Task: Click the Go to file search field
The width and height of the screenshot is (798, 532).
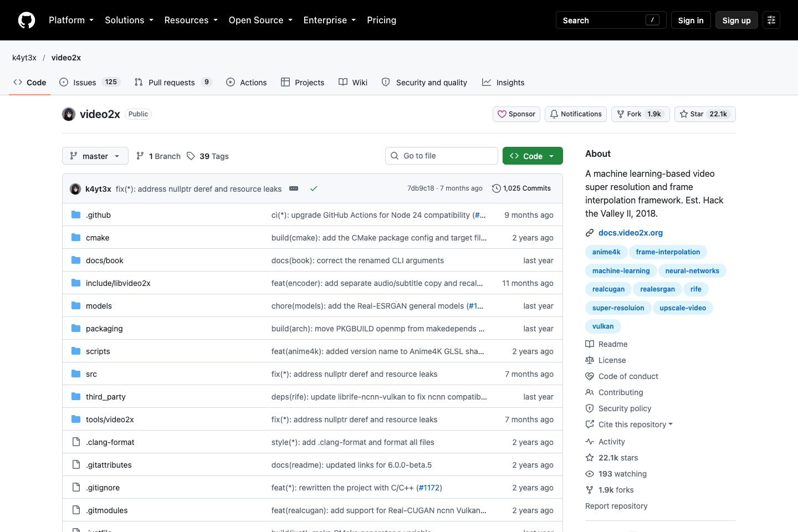Action: [x=442, y=156]
